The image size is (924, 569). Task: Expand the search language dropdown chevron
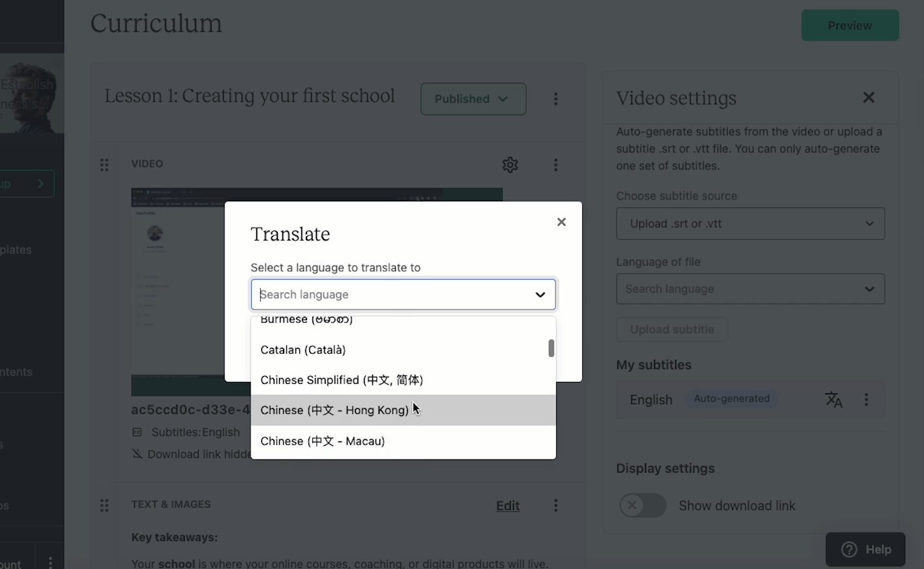pyautogui.click(x=540, y=295)
